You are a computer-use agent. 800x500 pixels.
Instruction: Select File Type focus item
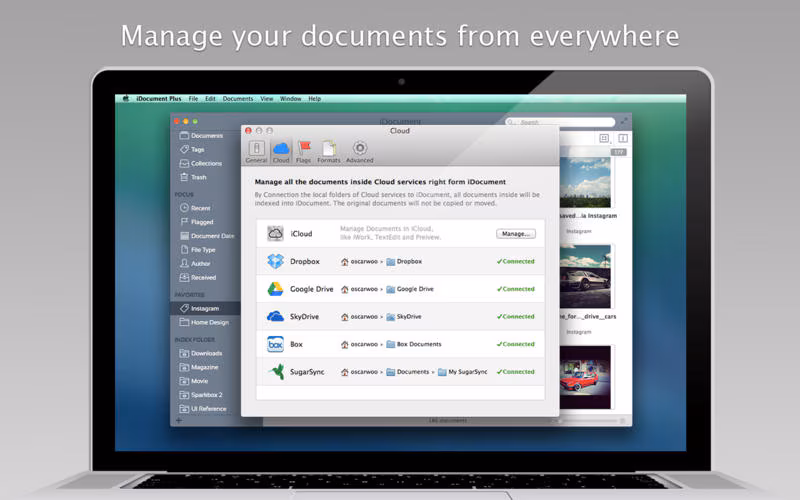197,249
